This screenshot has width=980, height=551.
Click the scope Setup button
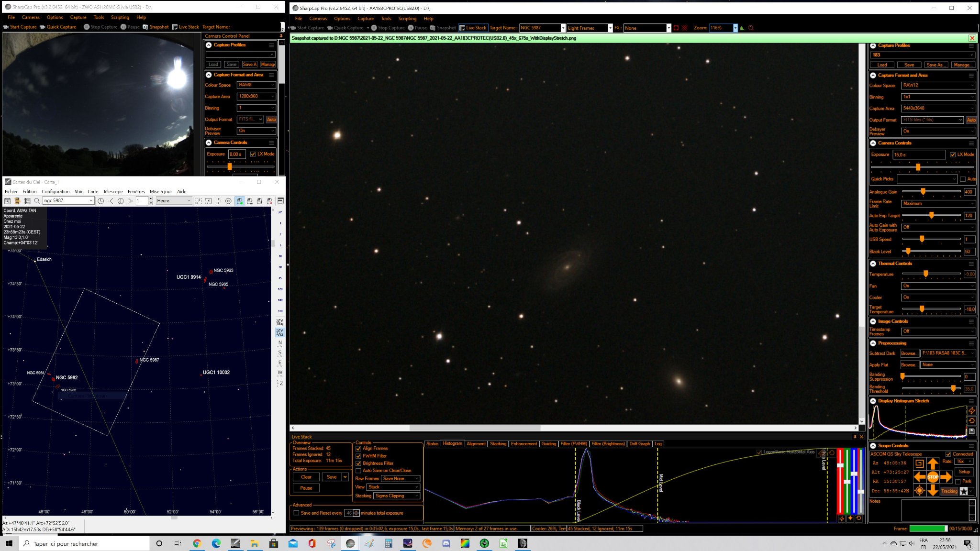(x=964, y=472)
